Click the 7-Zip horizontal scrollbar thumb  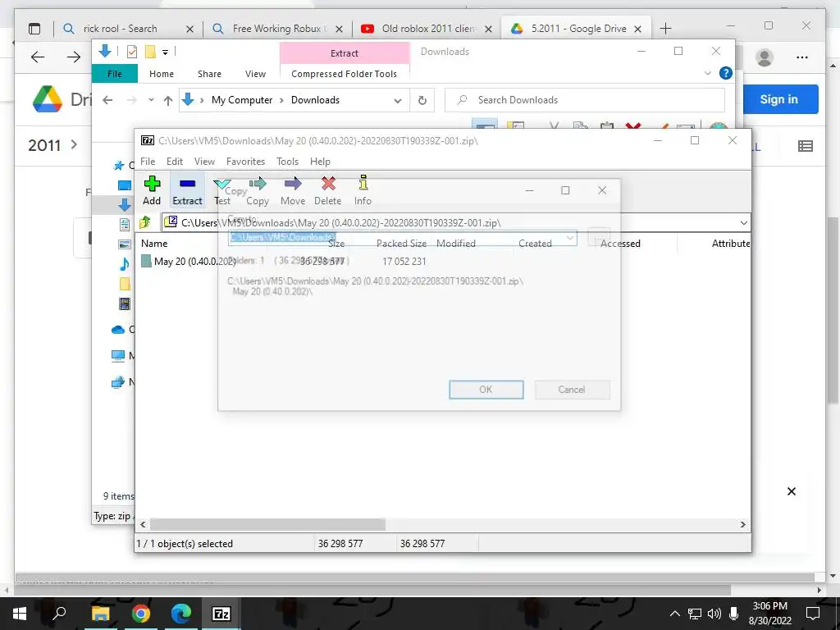pos(267,524)
